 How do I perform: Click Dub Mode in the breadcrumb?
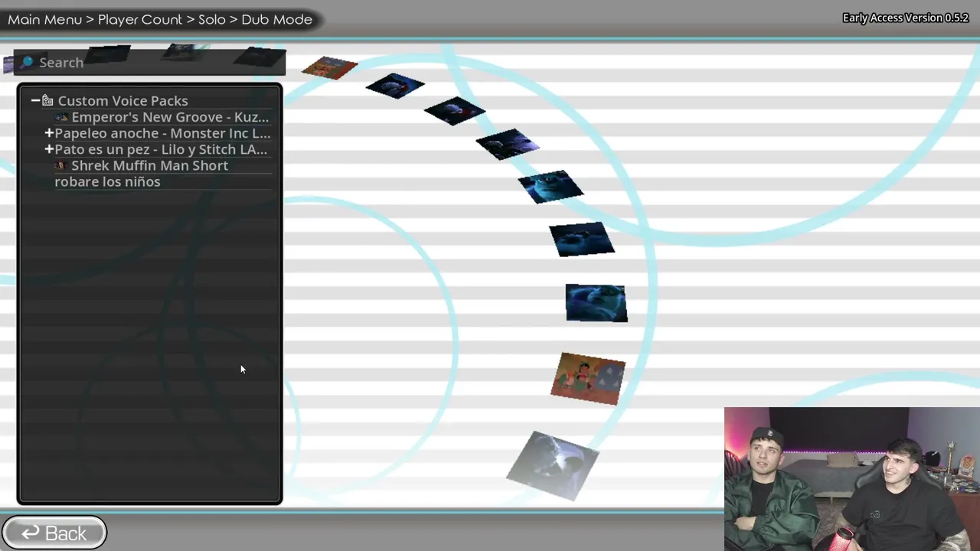point(276,19)
